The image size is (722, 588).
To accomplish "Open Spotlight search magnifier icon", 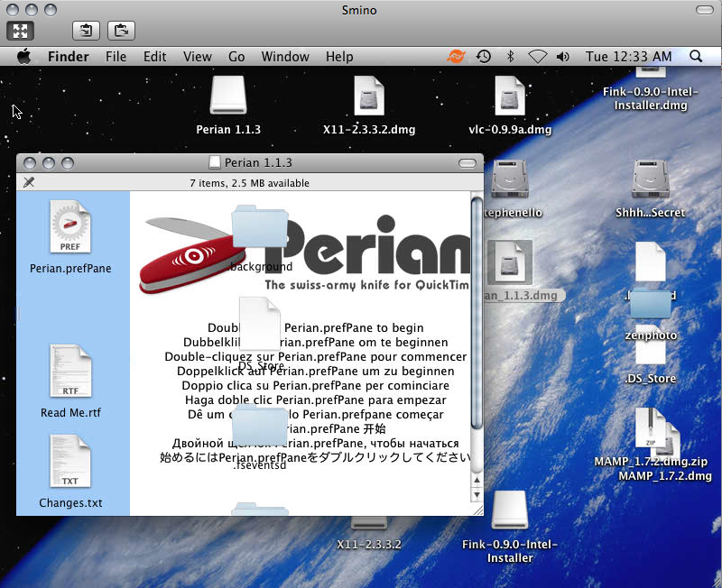I will click(696, 57).
